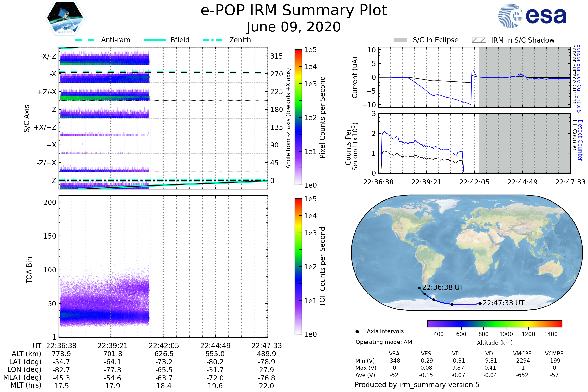Click the VMCPF column header

coord(522,354)
